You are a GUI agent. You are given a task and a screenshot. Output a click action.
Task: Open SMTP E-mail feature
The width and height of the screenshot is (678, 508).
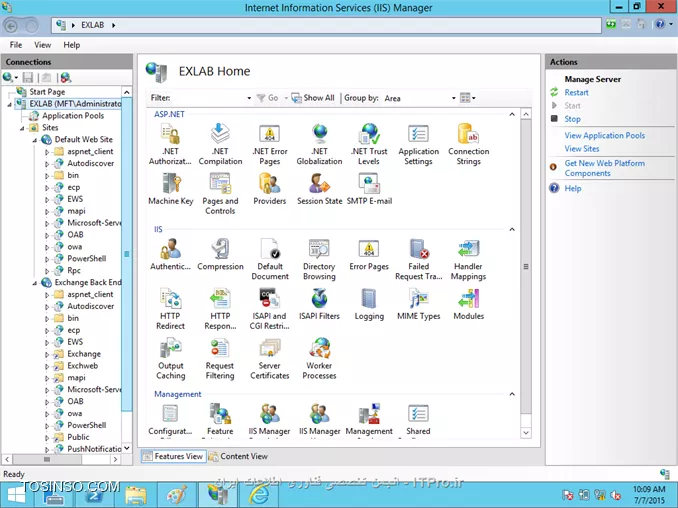(x=369, y=189)
